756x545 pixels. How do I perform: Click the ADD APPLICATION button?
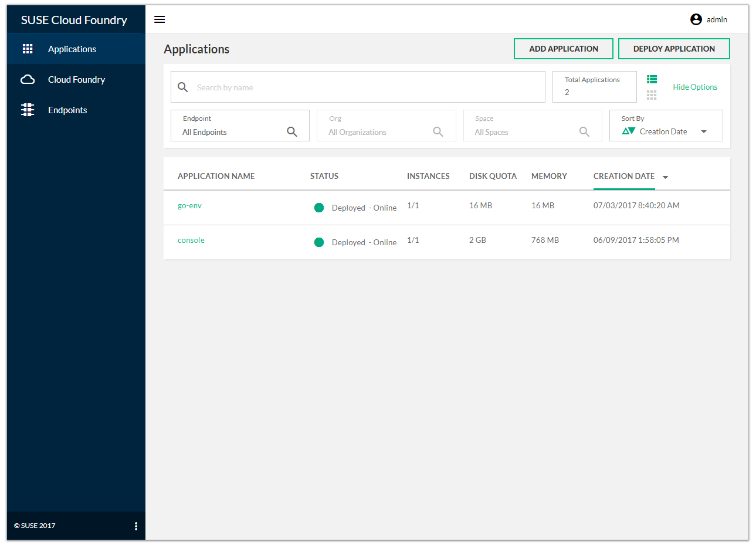pyautogui.click(x=564, y=49)
